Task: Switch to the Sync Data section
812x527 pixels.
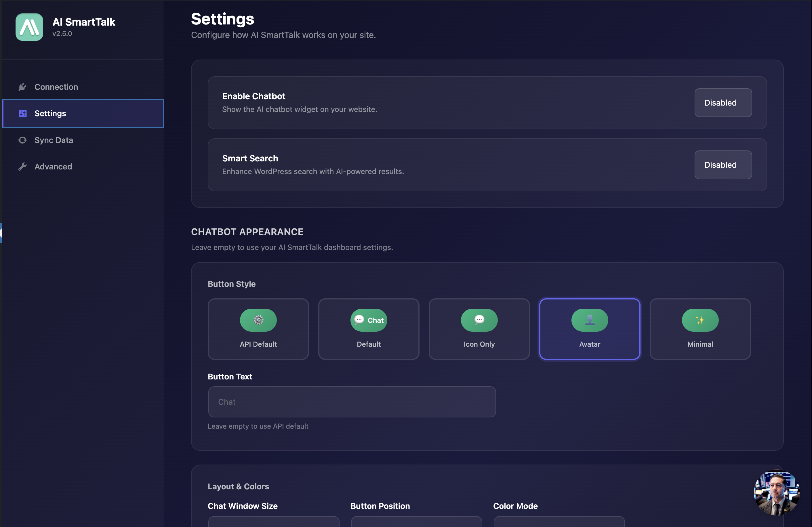Action: pyautogui.click(x=54, y=140)
